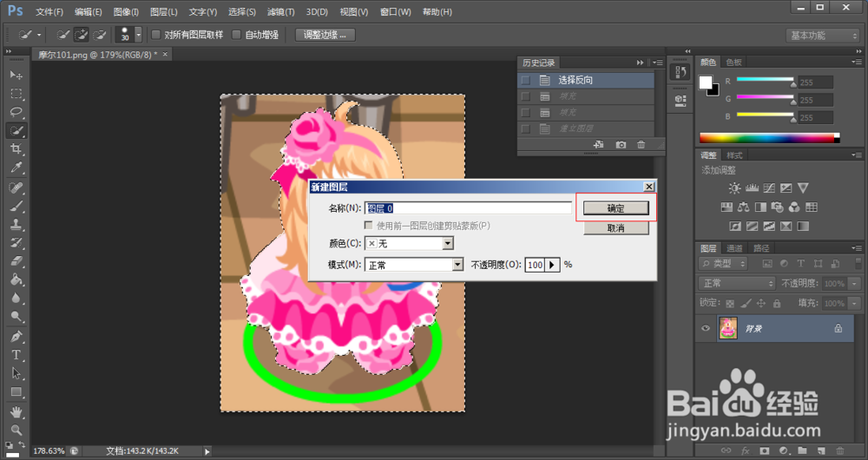Select the Eraser tool
Viewport: 868px width, 460px height.
coord(16,261)
